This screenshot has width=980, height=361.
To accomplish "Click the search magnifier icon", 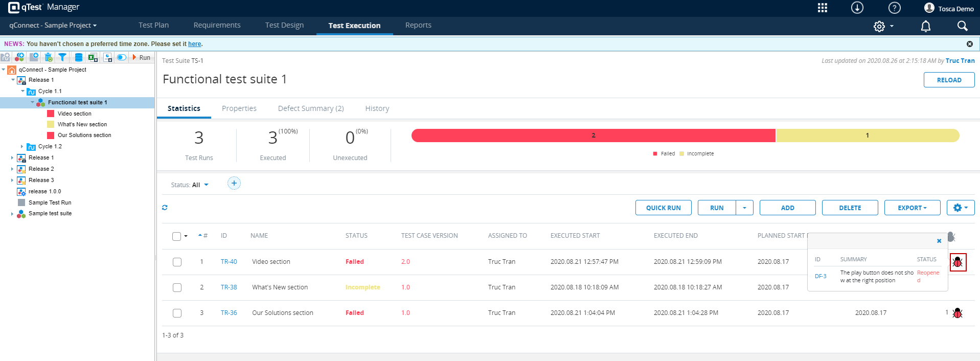I will click(962, 26).
